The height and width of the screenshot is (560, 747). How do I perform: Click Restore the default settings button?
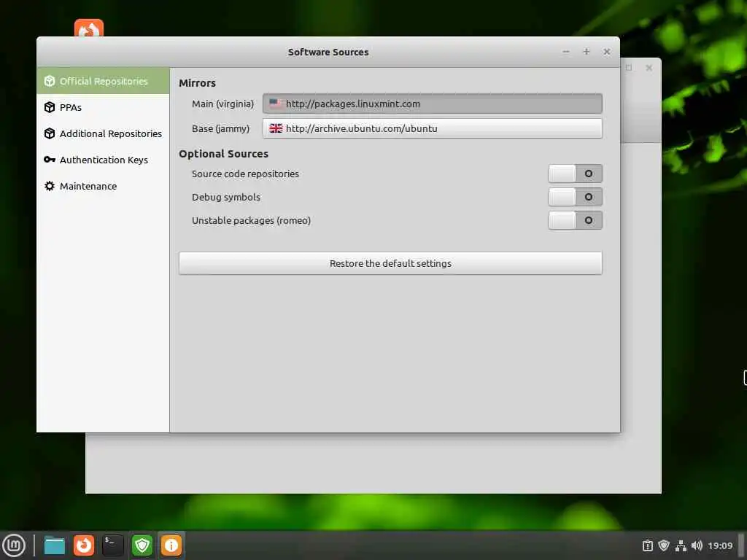pyautogui.click(x=390, y=263)
